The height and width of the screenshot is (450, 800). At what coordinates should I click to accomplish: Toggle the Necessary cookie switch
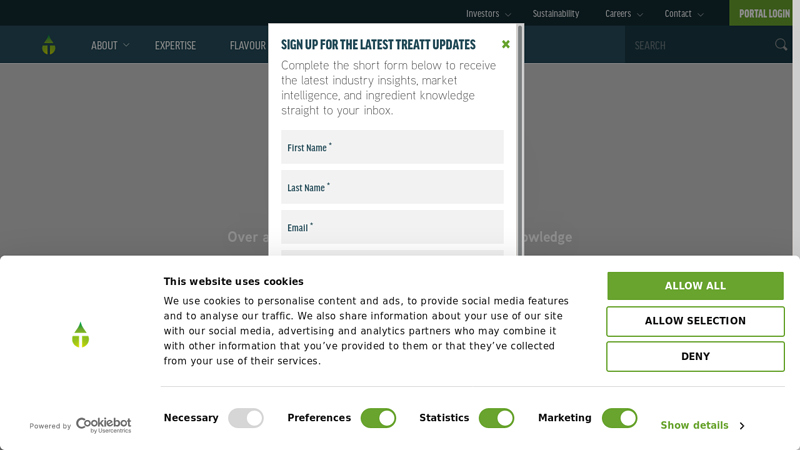tap(246, 418)
